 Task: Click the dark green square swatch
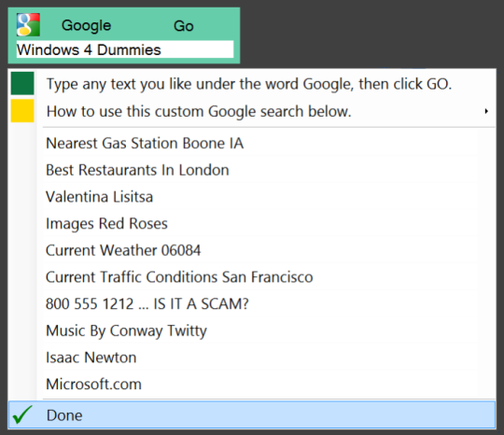pos(22,83)
